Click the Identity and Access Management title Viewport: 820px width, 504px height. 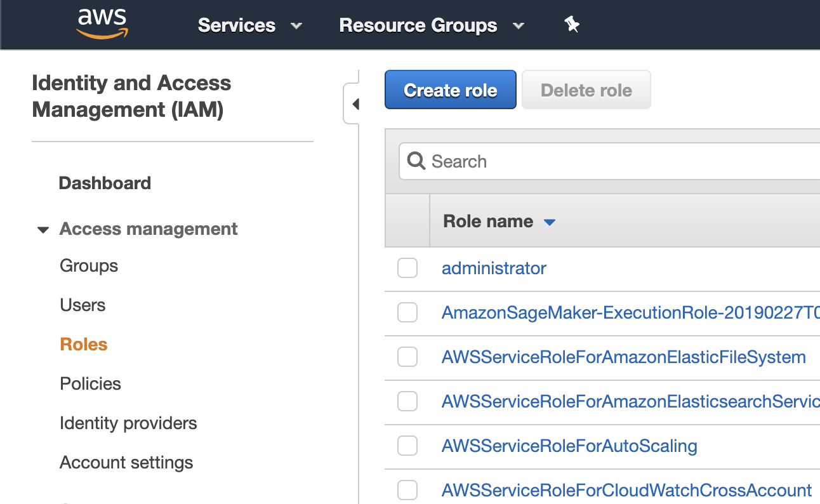pos(131,96)
